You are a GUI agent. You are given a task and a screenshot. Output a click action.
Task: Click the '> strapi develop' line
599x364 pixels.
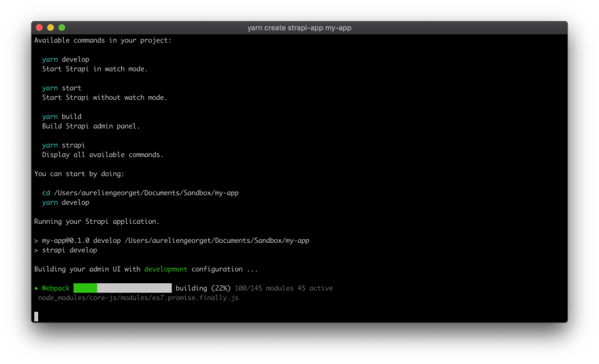pos(66,250)
